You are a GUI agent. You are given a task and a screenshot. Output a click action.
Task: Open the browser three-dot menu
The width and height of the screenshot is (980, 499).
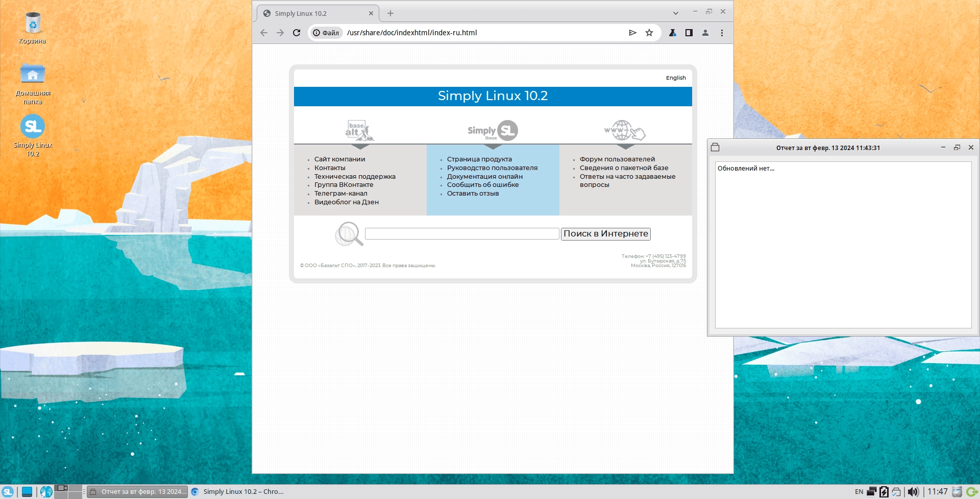pyautogui.click(x=722, y=33)
